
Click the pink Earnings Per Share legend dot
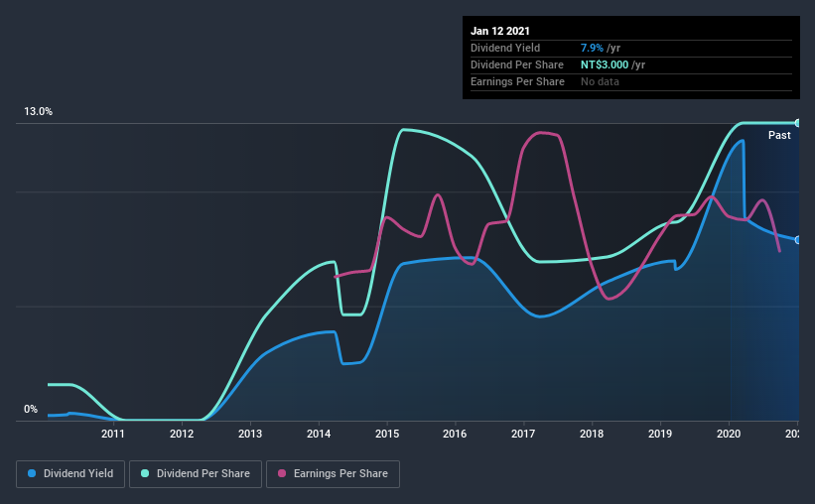click(282, 474)
